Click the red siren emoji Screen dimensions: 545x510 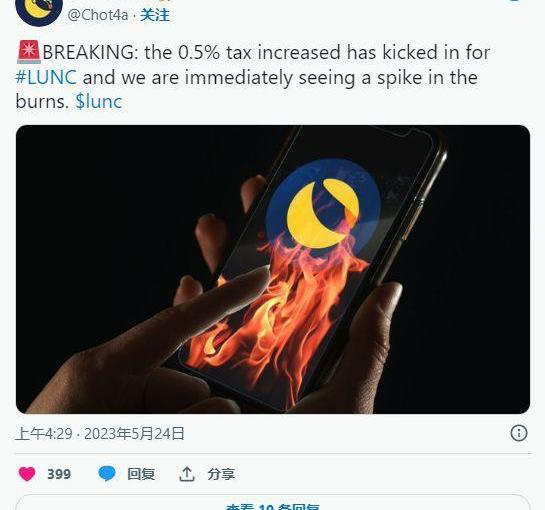(x=29, y=52)
